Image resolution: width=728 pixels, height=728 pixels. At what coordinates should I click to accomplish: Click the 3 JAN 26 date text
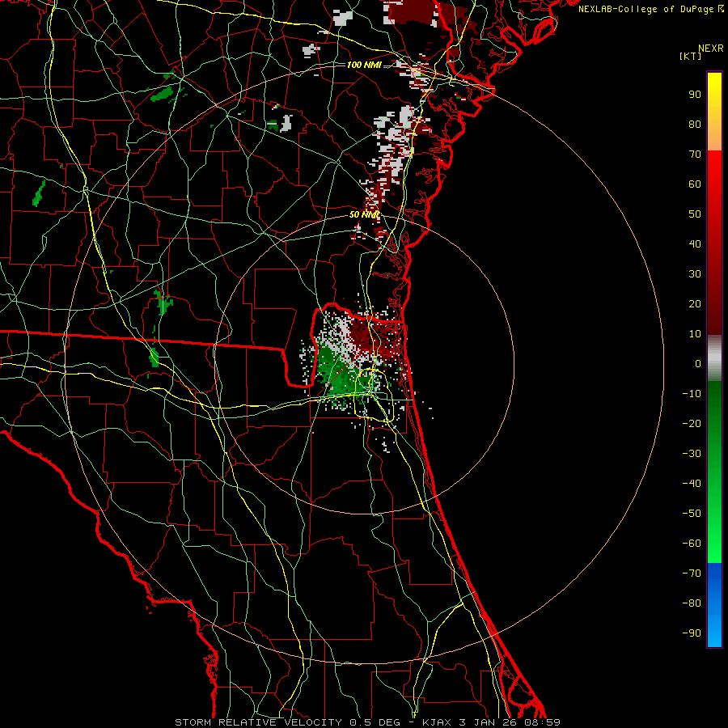click(x=488, y=722)
